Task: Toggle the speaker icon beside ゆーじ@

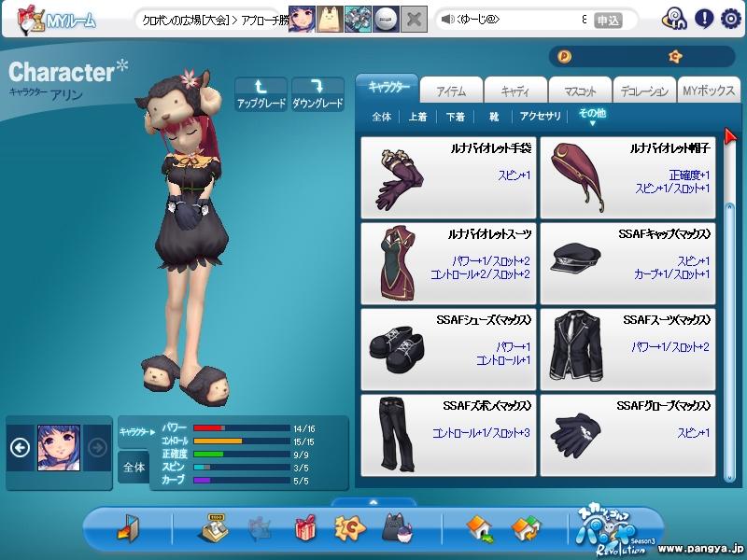Action: 448,19
